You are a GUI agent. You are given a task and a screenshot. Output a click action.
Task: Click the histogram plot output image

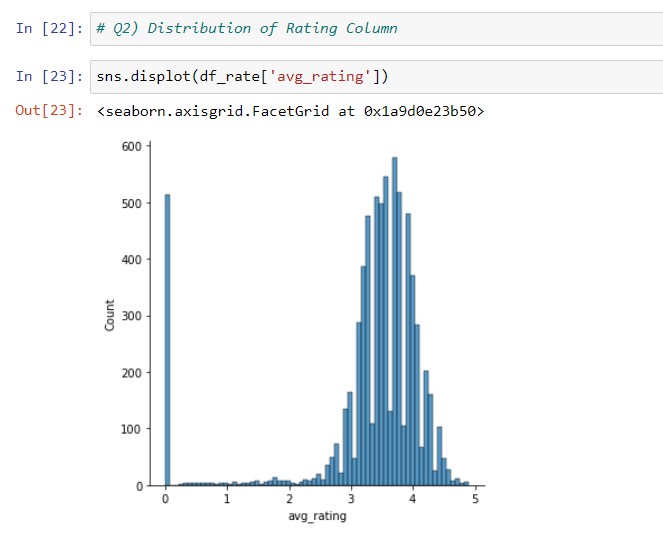coord(294,332)
